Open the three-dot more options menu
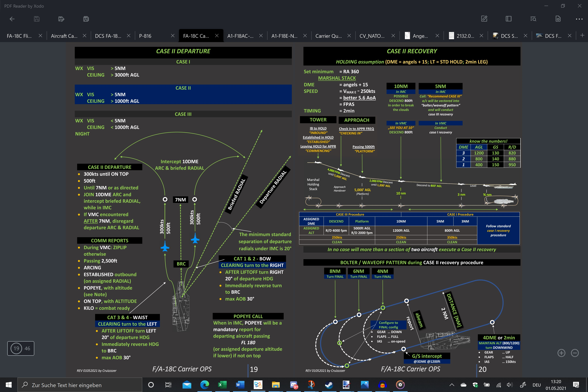Viewport: 588px width, 392px height. click(x=579, y=19)
